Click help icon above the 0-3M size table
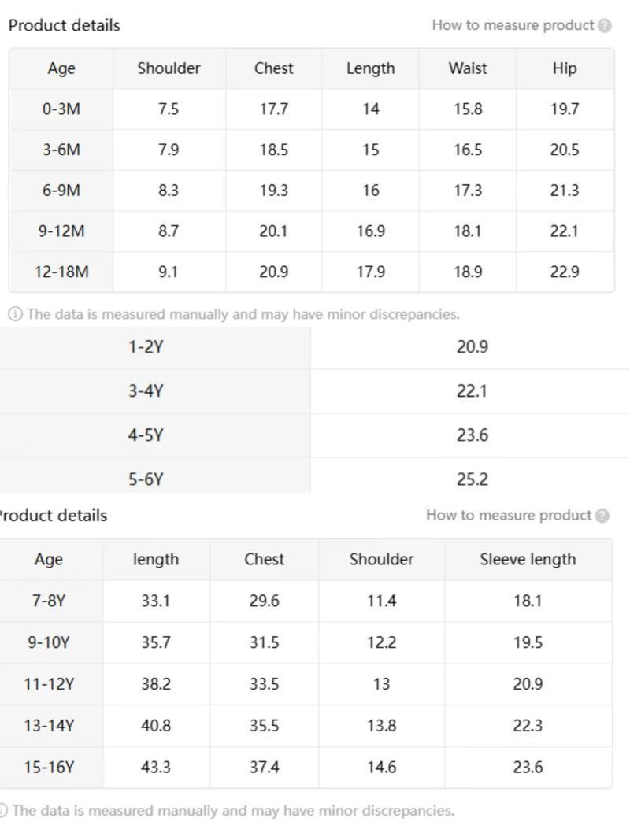Viewport: 630px width, 840px height. click(605, 25)
